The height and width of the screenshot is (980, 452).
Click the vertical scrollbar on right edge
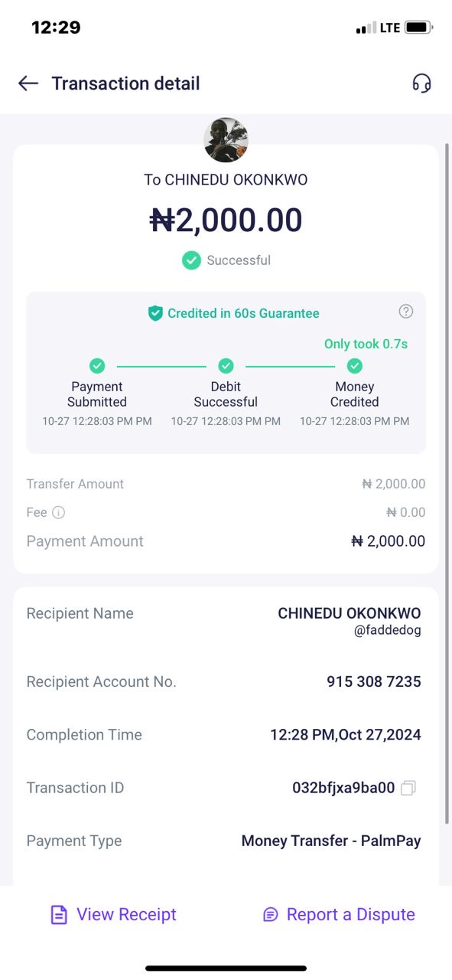pos(447,482)
